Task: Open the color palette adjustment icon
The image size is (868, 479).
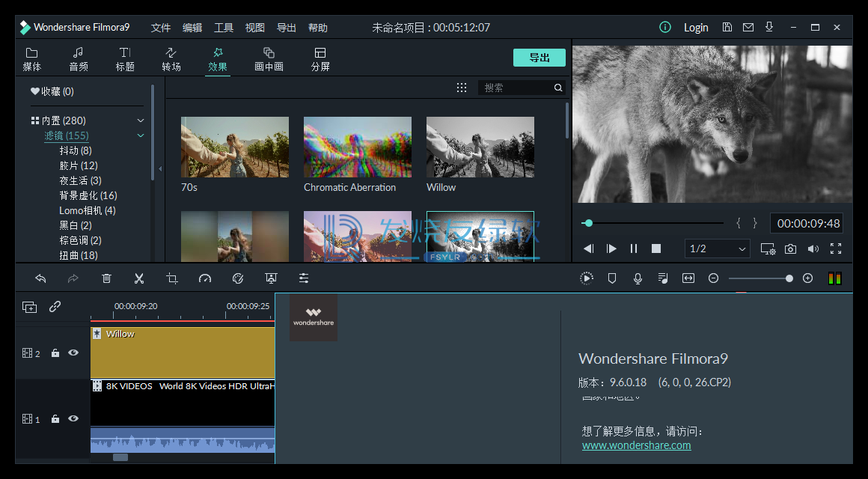Action: pos(238,278)
